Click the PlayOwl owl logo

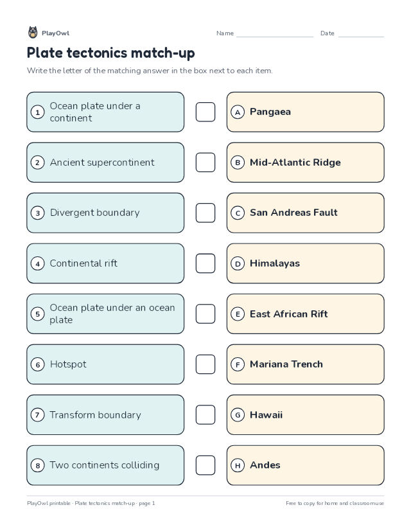coord(33,33)
